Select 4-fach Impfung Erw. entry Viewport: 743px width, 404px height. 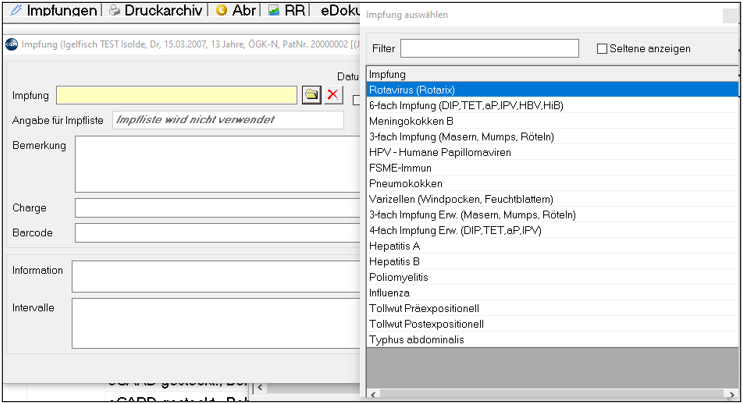[x=553, y=230]
